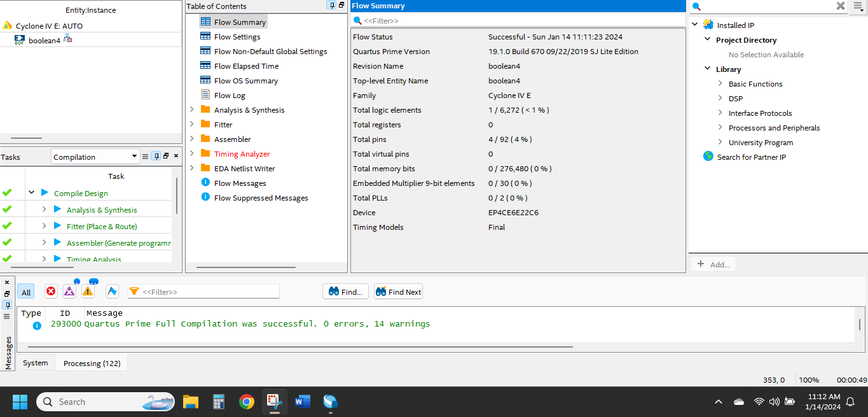The height and width of the screenshot is (417, 868).
Task: Open the Tasks flow Compilation dropdown
Action: click(x=95, y=157)
